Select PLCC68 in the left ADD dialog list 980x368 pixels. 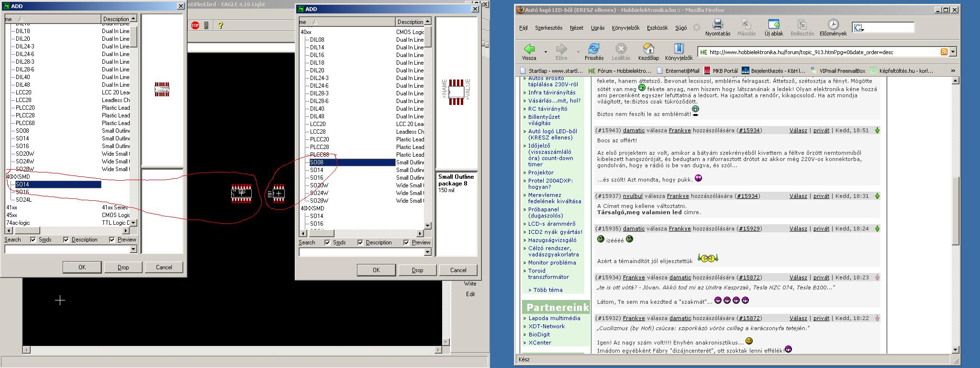click(25, 123)
